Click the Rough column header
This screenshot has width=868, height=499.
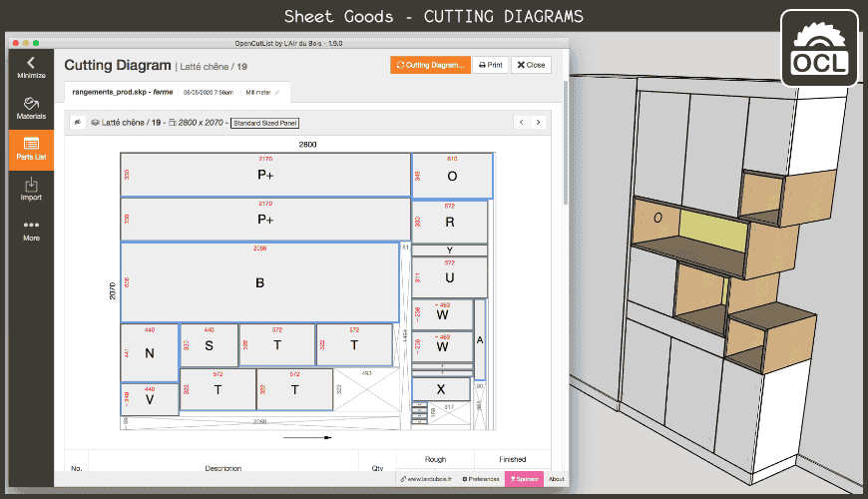pos(435,459)
